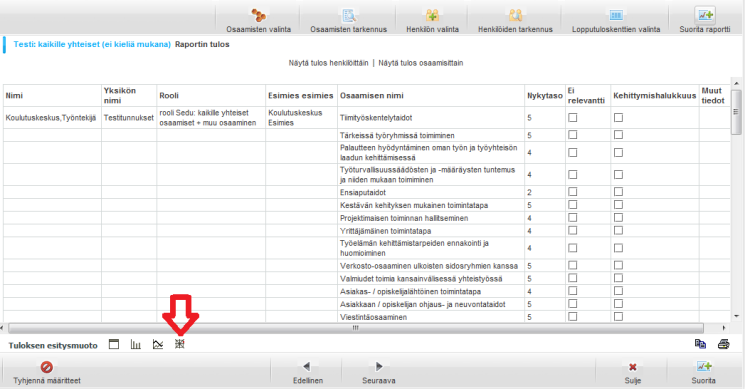Click vertical scrollbar down arrow

pyautogui.click(x=736, y=316)
